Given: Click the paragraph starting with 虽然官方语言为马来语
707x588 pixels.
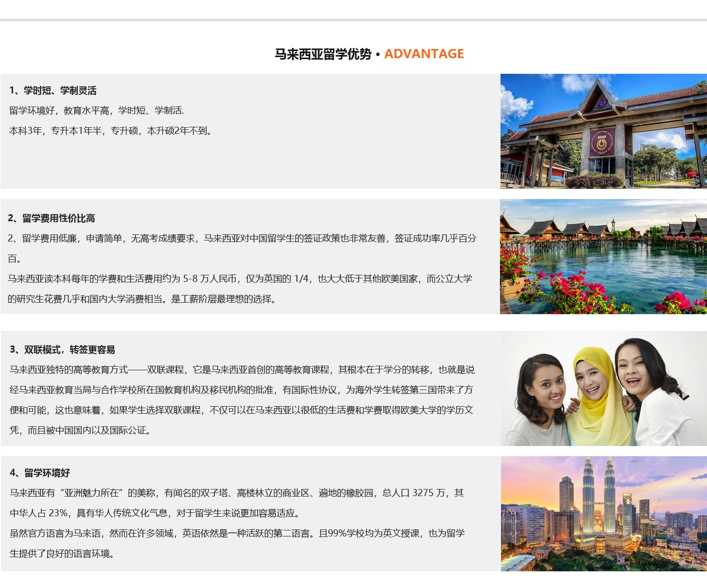Looking at the screenshot, I should point(237,533).
